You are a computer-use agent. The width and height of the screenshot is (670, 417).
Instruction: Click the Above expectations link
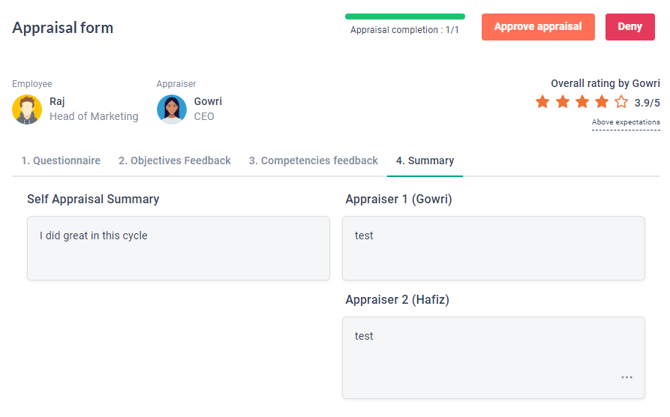point(625,123)
